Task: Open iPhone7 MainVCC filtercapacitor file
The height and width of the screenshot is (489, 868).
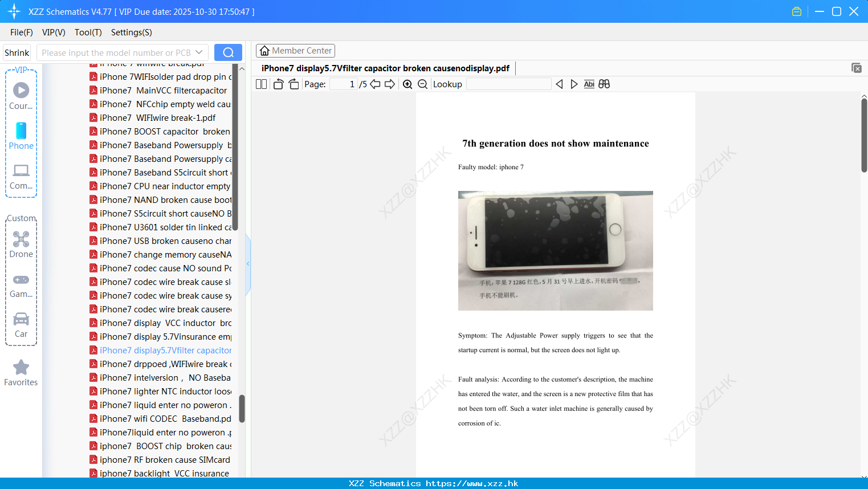Action: (161, 90)
